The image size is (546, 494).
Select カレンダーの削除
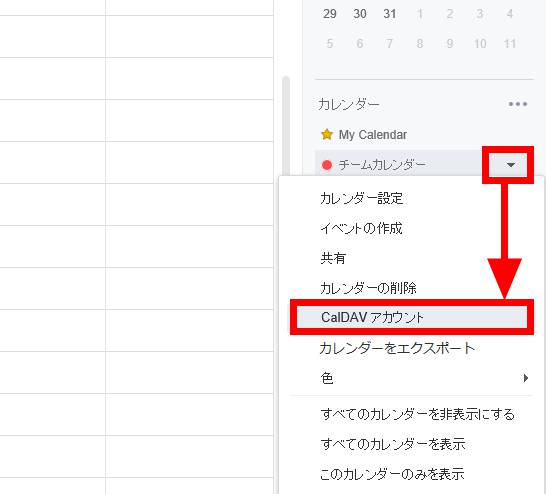[368, 288]
